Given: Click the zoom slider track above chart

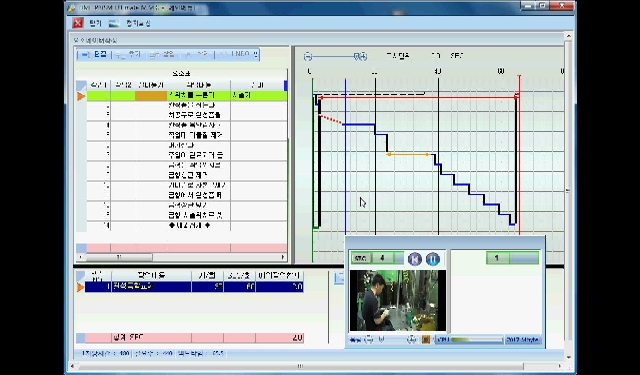Looking at the screenshot, I should [333, 56].
